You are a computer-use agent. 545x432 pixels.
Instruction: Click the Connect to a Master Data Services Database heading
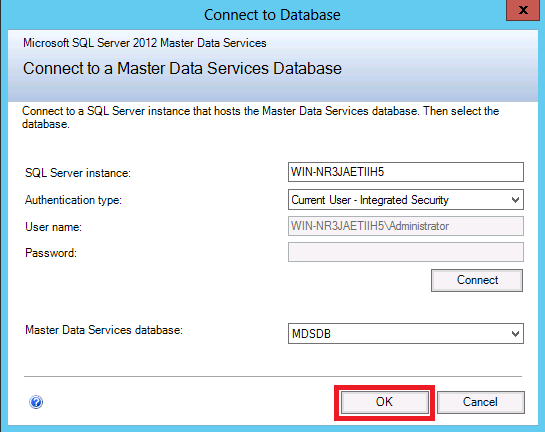(182, 68)
